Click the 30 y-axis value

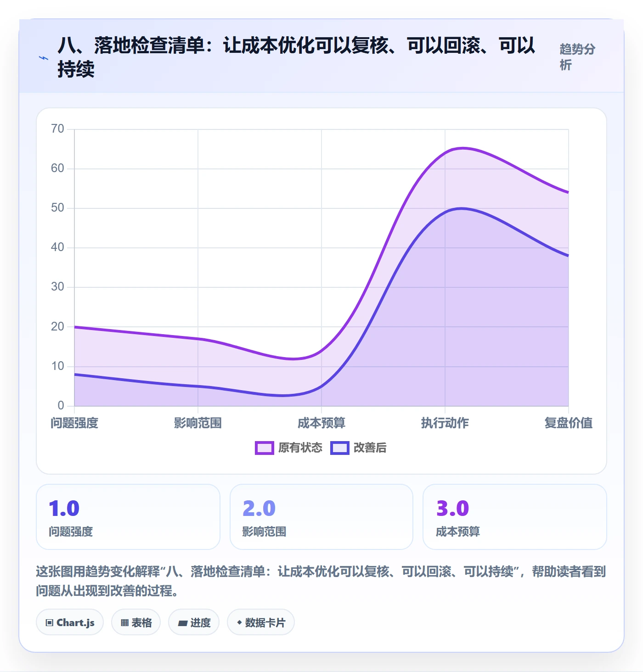(x=57, y=287)
